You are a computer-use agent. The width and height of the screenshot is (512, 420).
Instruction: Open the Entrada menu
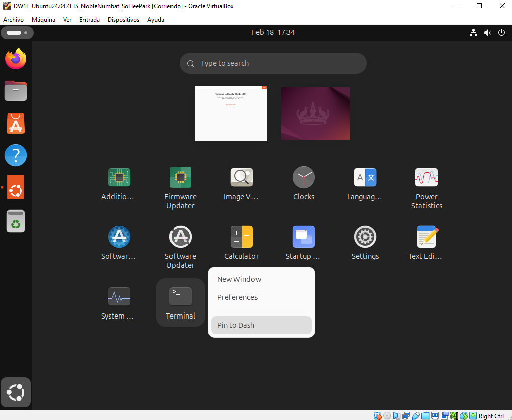coord(90,20)
